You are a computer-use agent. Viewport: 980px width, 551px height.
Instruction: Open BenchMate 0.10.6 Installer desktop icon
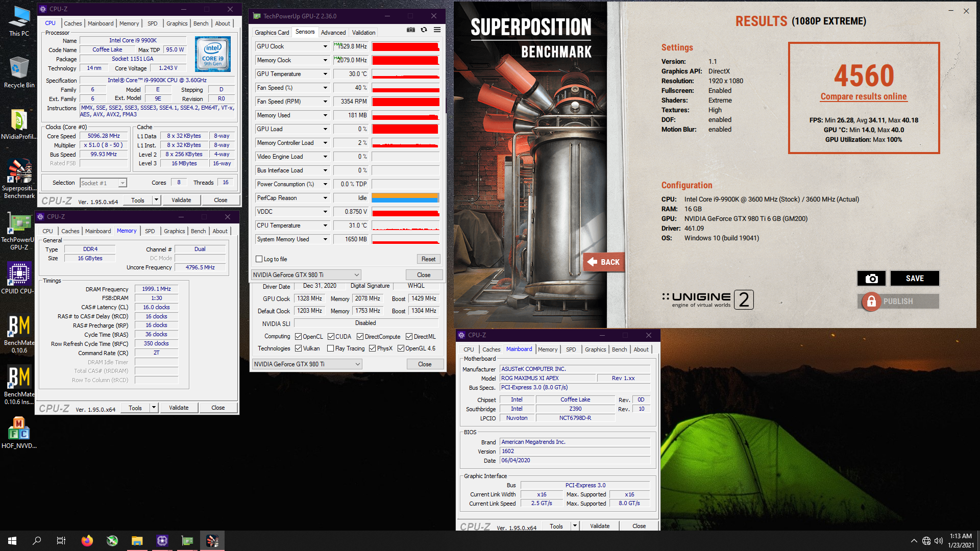tap(19, 385)
